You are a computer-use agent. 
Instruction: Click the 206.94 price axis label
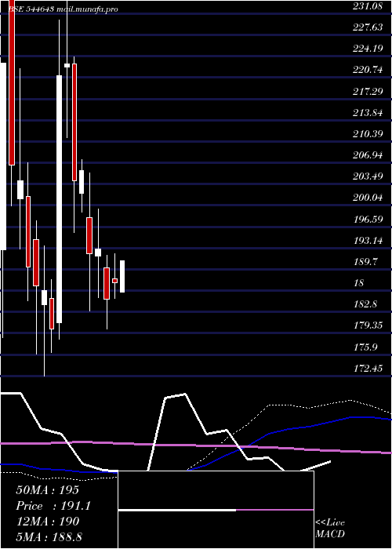(x=368, y=155)
